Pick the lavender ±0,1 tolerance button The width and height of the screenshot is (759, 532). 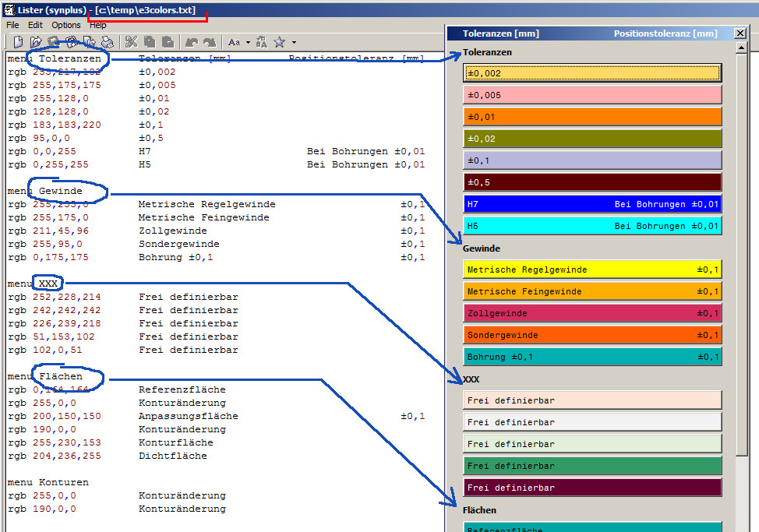coord(592,160)
